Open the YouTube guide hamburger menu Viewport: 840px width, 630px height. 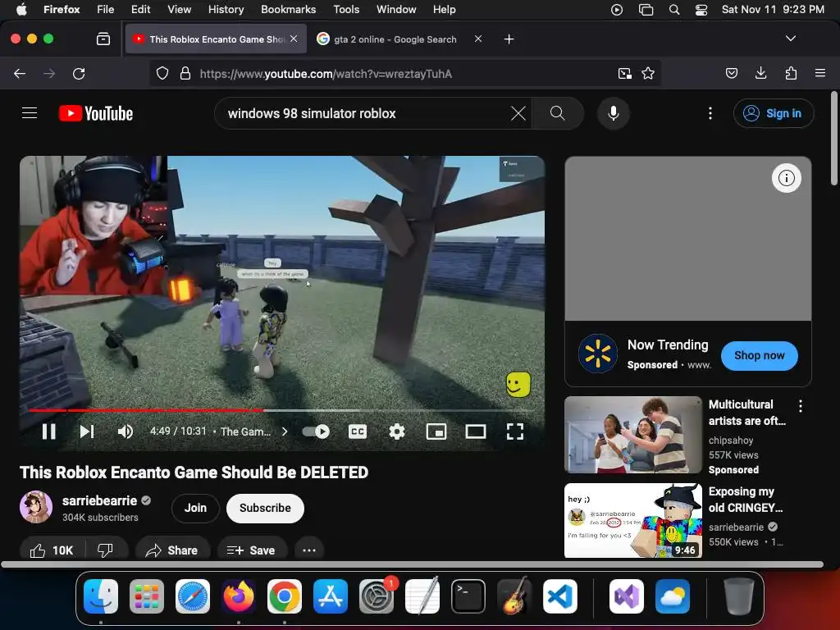[30, 113]
